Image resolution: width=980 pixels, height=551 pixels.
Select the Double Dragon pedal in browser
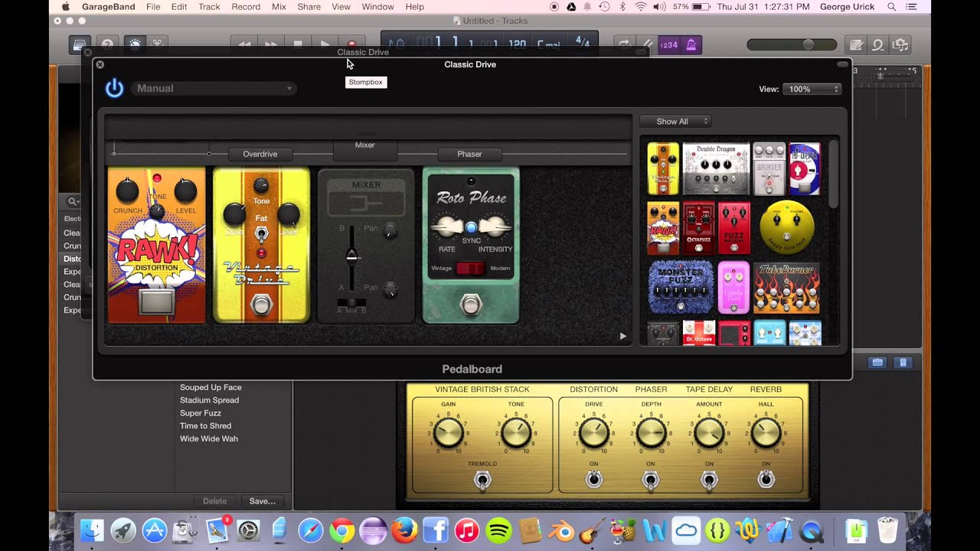click(716, 168)
